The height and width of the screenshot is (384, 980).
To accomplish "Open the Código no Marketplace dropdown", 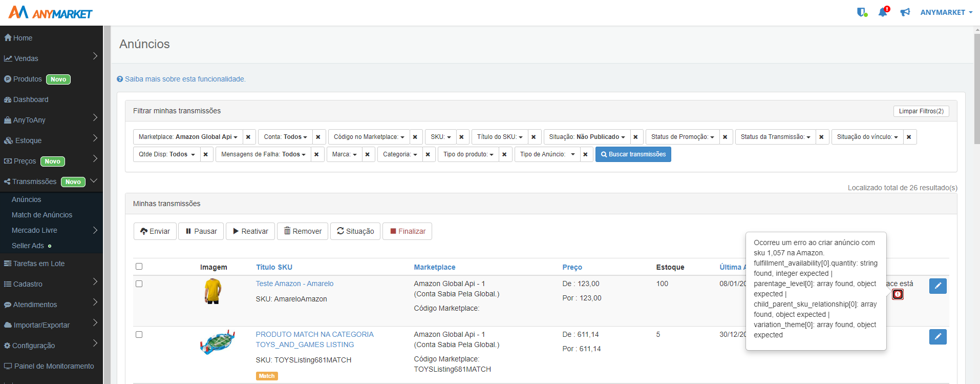I will [369, 137].
